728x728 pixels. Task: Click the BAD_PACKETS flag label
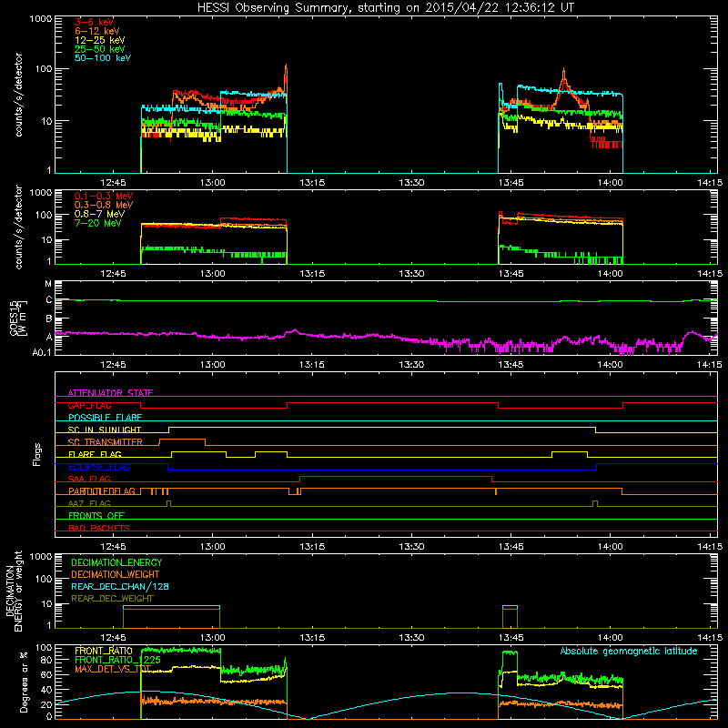coord(99,528)
